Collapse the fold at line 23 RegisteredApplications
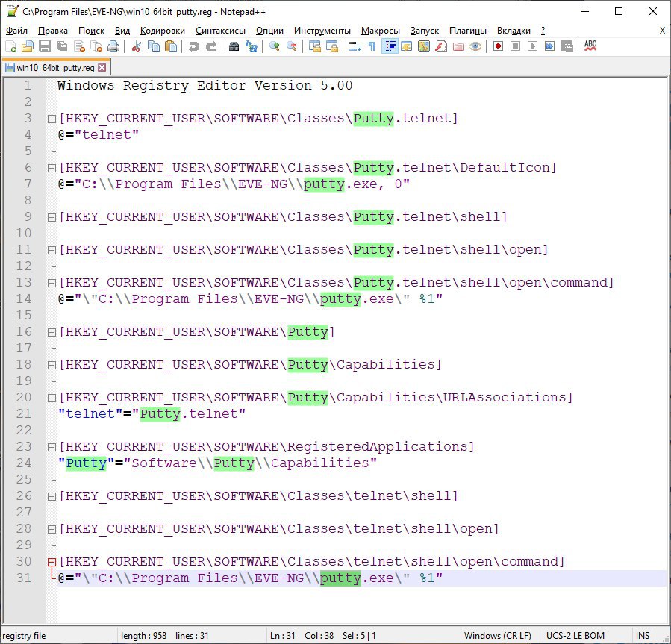Screen dimensions: 671x644 click(x=52, y=447)
